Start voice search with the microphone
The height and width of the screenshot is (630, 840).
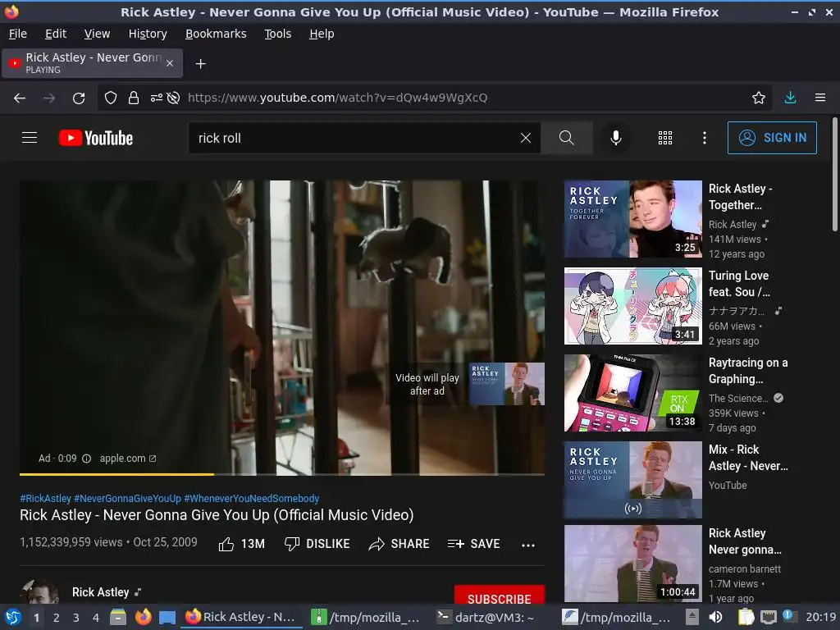click(616, 138)
